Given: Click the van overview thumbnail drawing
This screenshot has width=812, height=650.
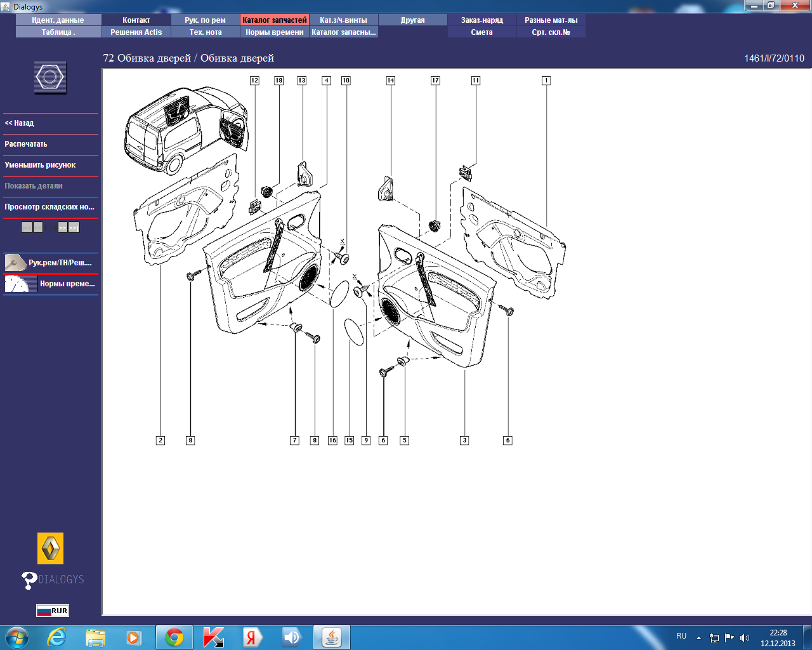Looking at the screenshot, I should tap(186, 130).
